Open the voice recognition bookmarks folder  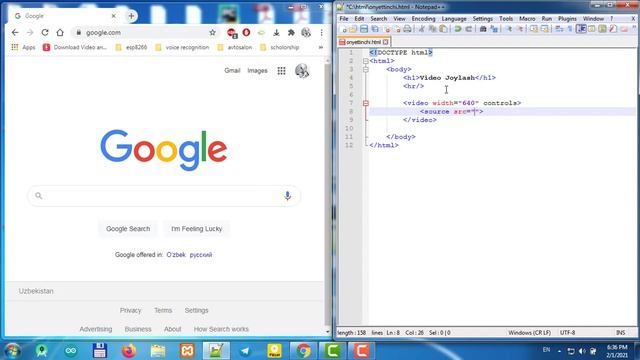coord(182,47)
